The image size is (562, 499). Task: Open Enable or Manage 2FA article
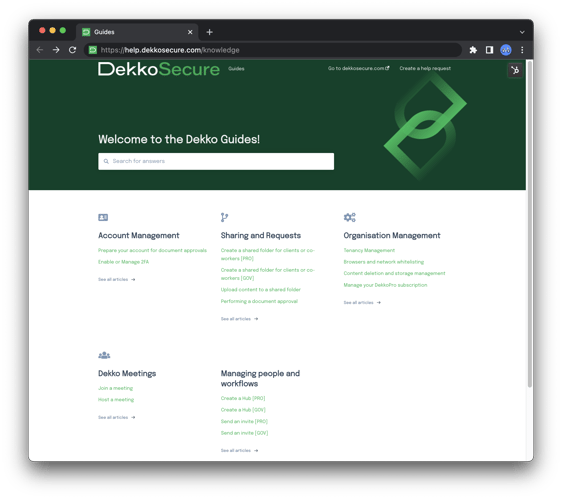click(x=123, y=262)
